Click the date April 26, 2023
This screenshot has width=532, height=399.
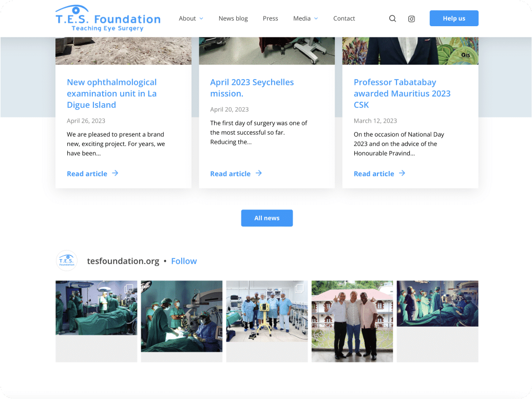86,121
